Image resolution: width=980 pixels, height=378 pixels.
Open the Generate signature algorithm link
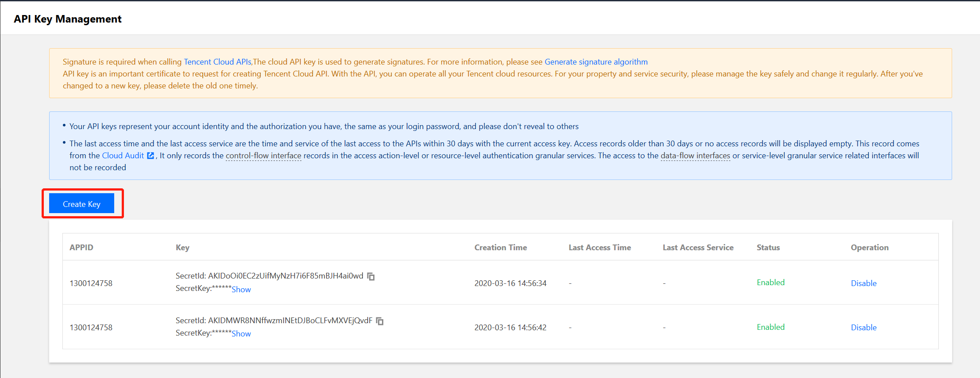(596, 62)
